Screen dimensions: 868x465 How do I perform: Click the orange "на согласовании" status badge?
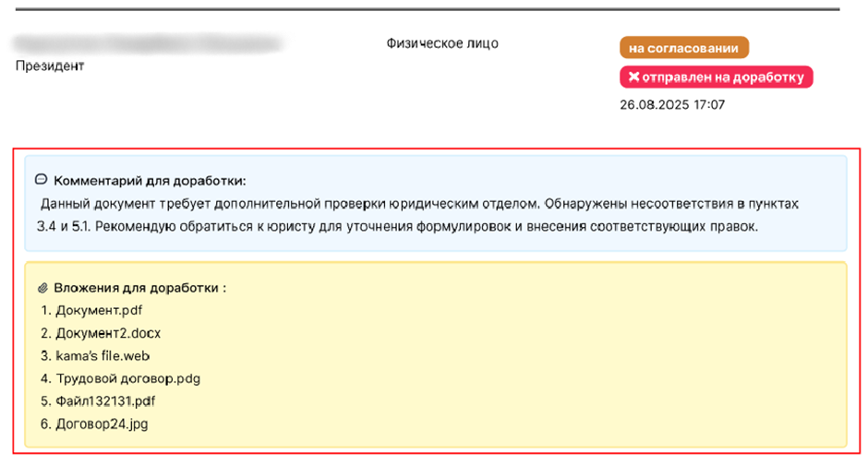[683, 47]
